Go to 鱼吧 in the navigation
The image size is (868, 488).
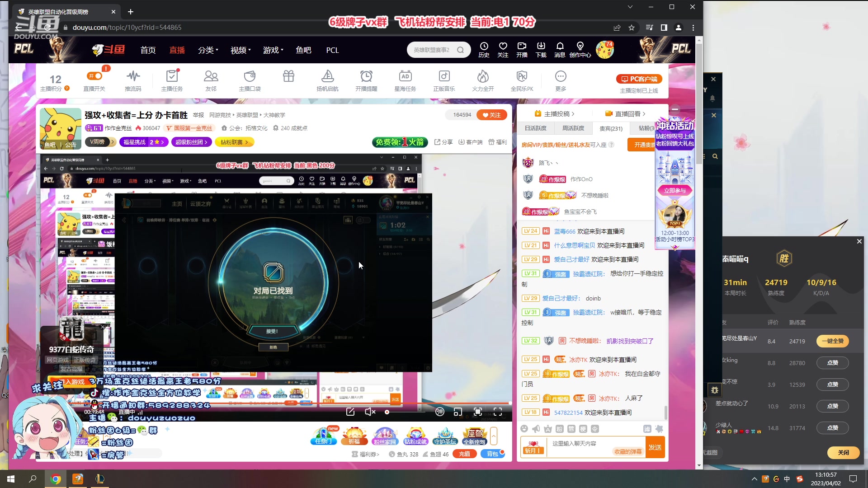[x=303, y=50]
